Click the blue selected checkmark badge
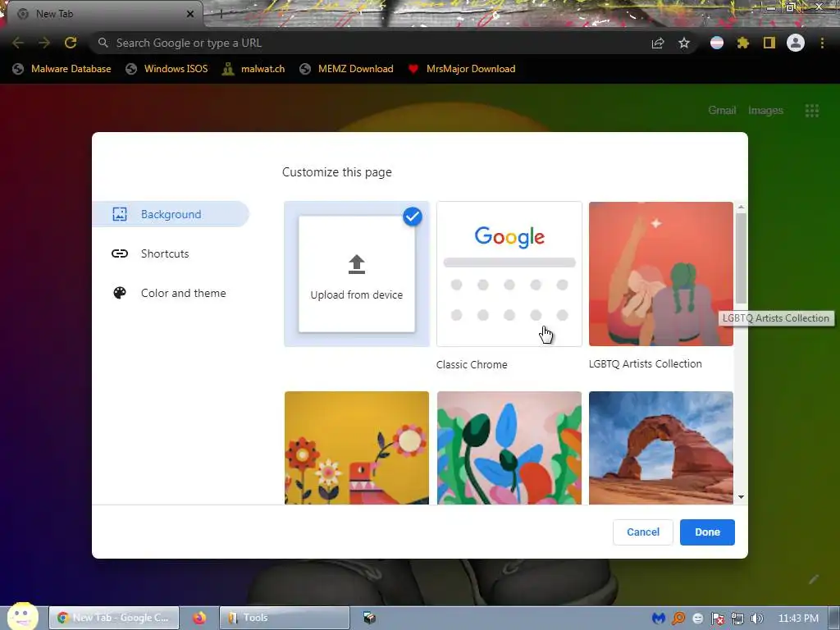Image resolution: width=840 pixels, height=630 pixels. click(413, 217)
